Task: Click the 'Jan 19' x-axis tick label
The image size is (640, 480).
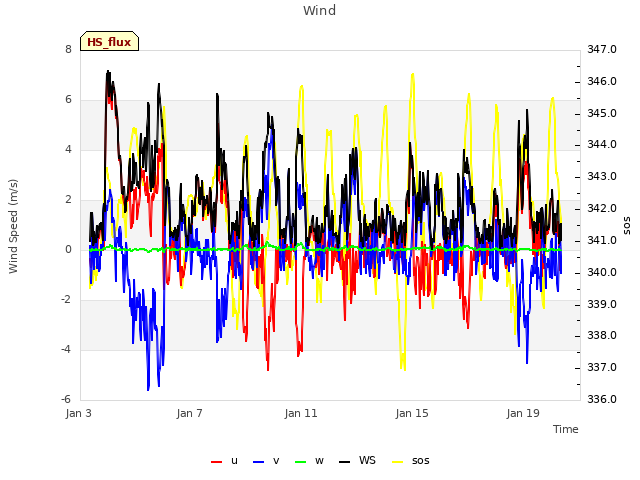Action: point(523,413)
